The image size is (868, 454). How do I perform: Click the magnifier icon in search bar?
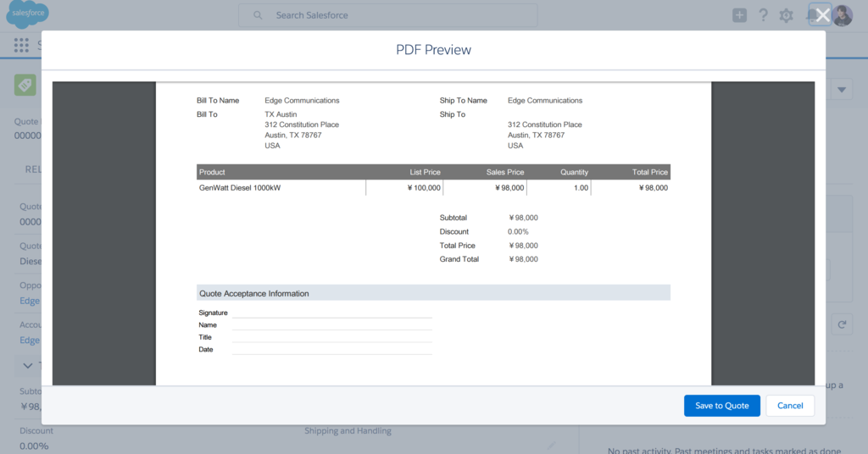(x=258, y=15)
